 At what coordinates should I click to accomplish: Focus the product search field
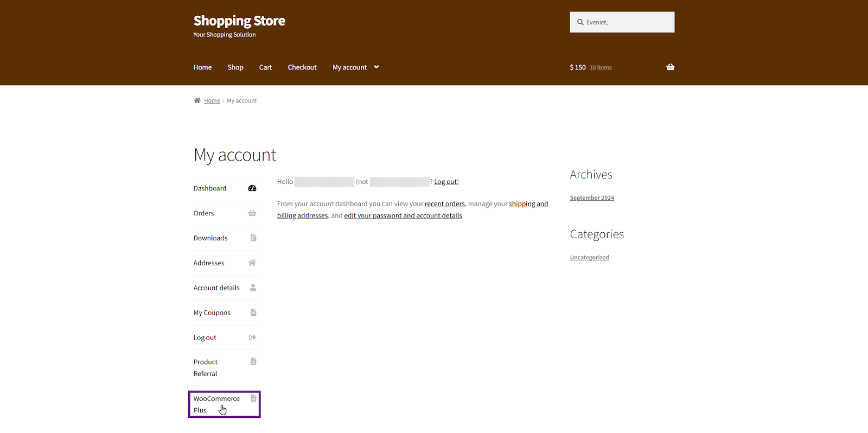click(627, 22)
